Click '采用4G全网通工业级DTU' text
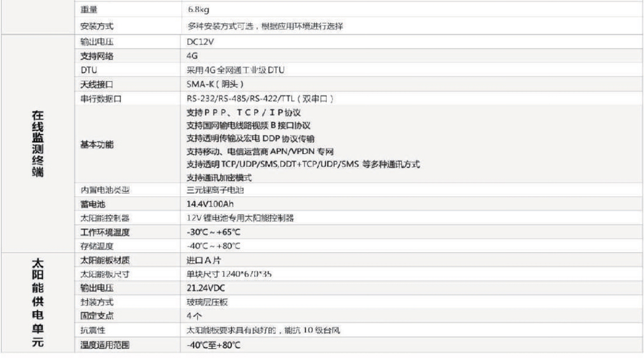This screenshot has height=358, width=644. point(235,70)
